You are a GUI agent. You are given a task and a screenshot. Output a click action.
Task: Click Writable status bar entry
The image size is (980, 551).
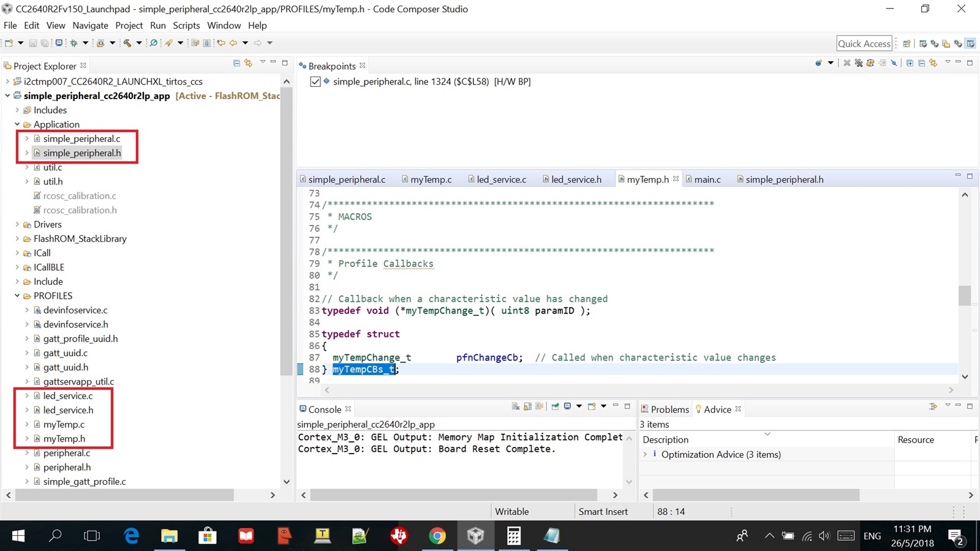(x=512, y=512)
